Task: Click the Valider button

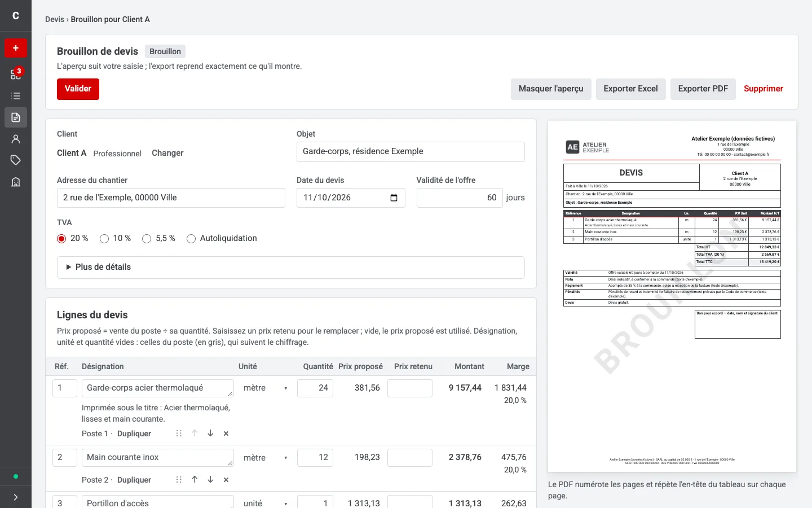Action: pyautogui.click(x=78, y=89)
